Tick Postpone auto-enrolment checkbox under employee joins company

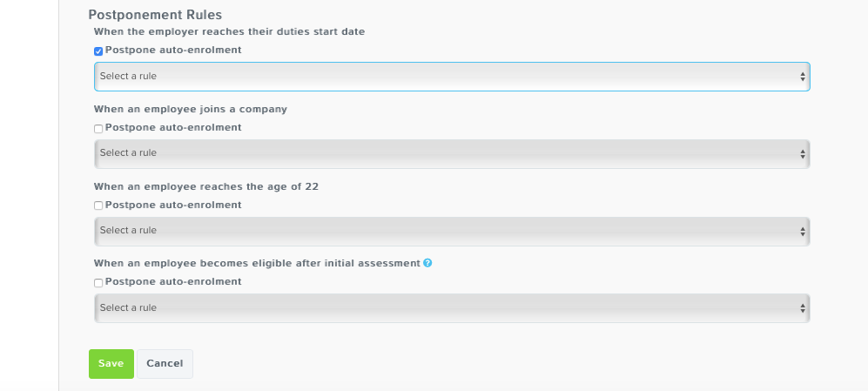click(x=98, y=129)
